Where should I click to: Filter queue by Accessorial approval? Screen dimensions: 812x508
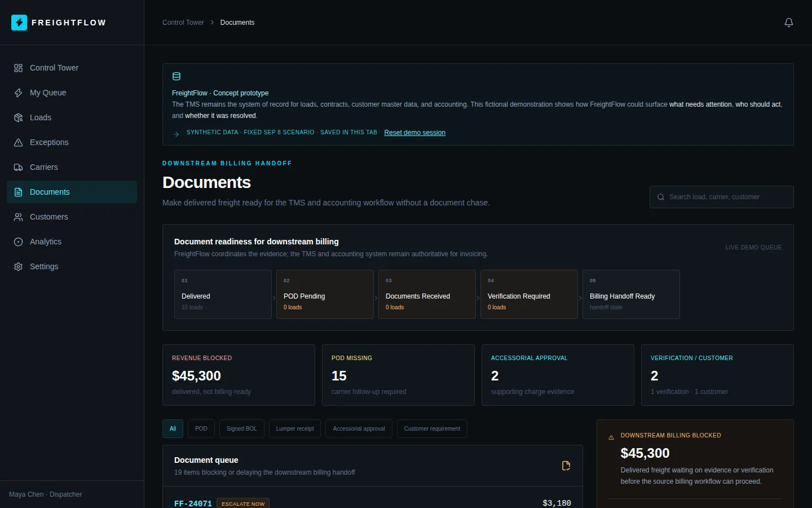[x=359, y=429]
